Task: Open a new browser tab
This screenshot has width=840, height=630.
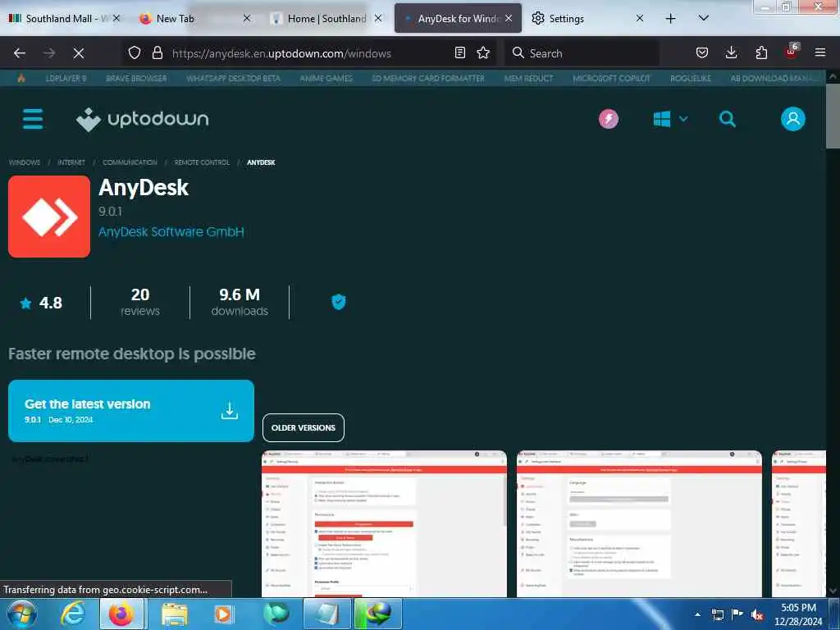Action: pos(670,19)
